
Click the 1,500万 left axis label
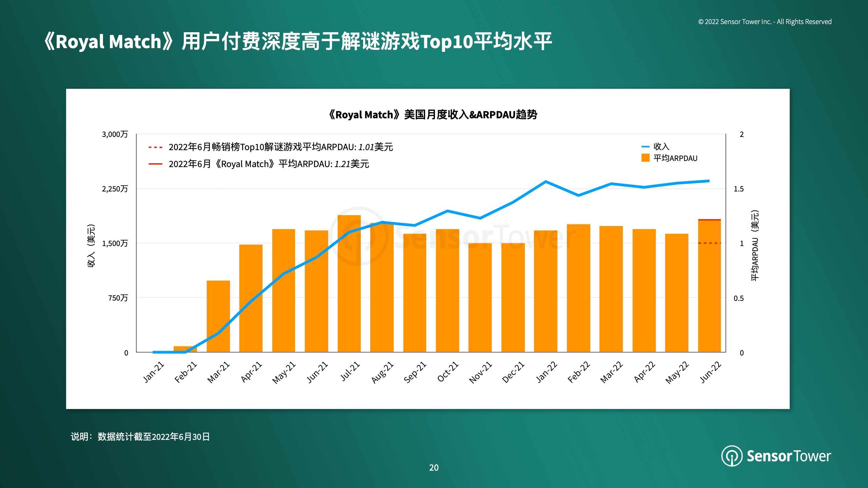coord(115,243)
